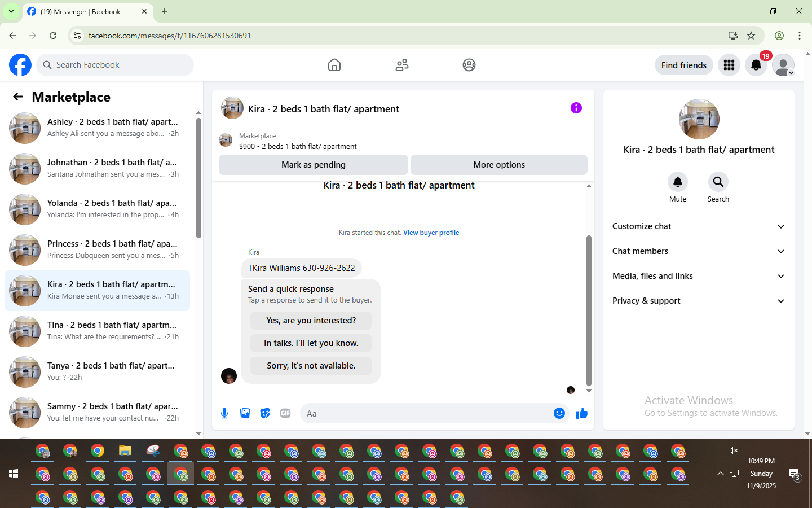The image size is (812, 508).
Task: Open the account avatar dropdown
Action: (x=783, y=65)
